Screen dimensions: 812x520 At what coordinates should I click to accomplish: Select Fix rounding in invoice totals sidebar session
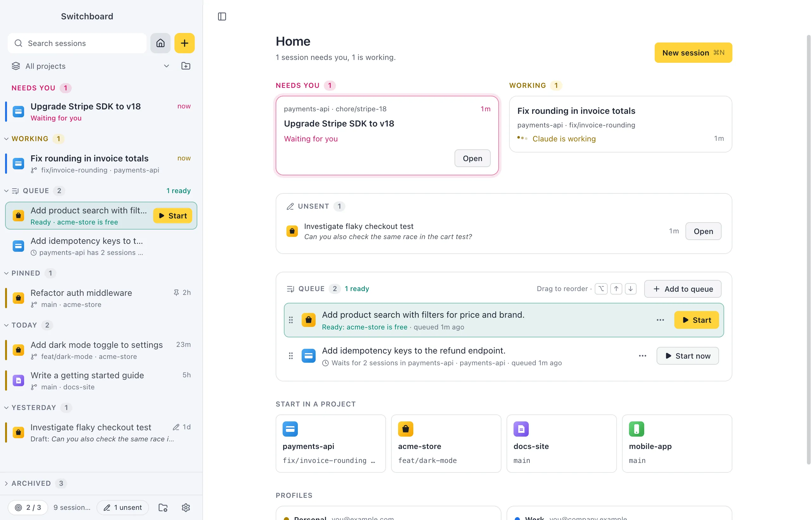[101, 164]
